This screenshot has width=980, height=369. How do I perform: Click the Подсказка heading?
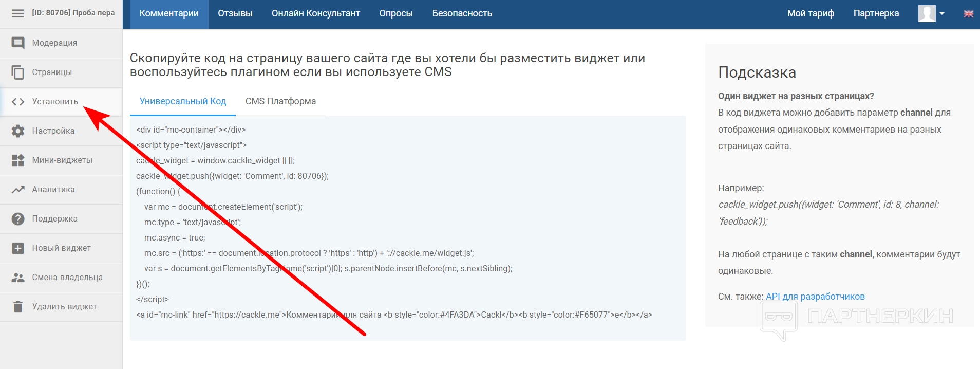pos(757,72)
